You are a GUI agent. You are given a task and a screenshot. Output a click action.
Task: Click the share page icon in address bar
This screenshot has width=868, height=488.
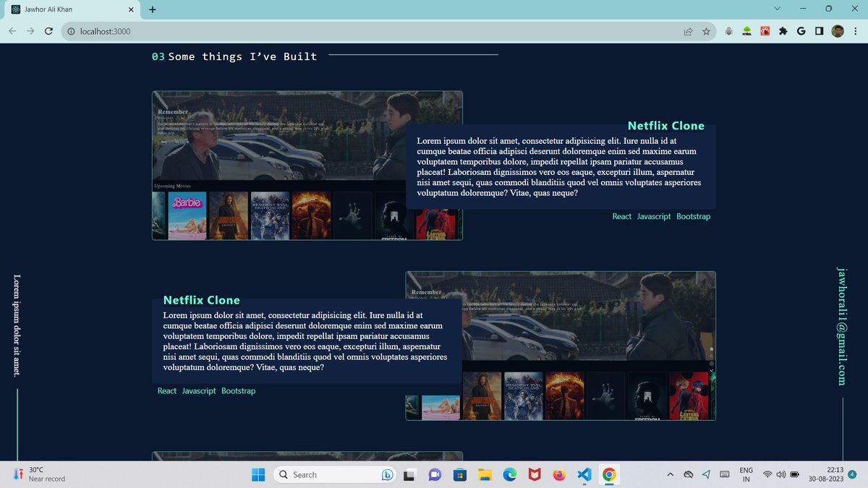[688, 32]
